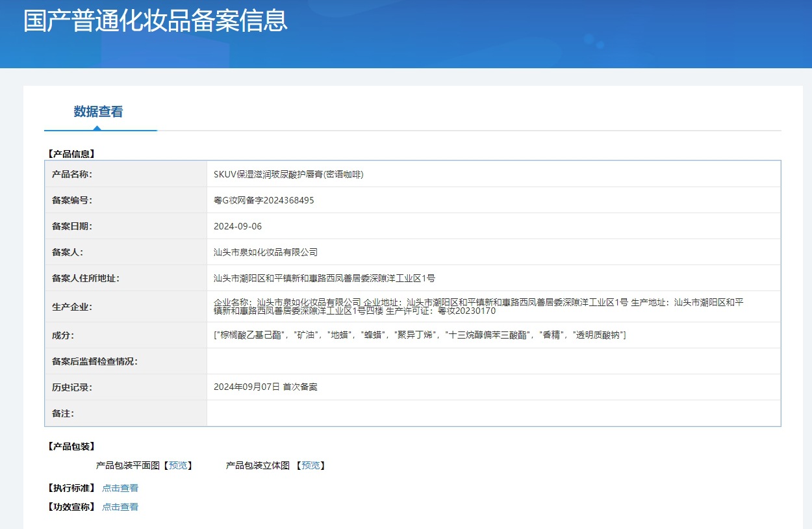Click the 备案人住所地址 address value
The image size is (812, 529).
coord(324,278)
